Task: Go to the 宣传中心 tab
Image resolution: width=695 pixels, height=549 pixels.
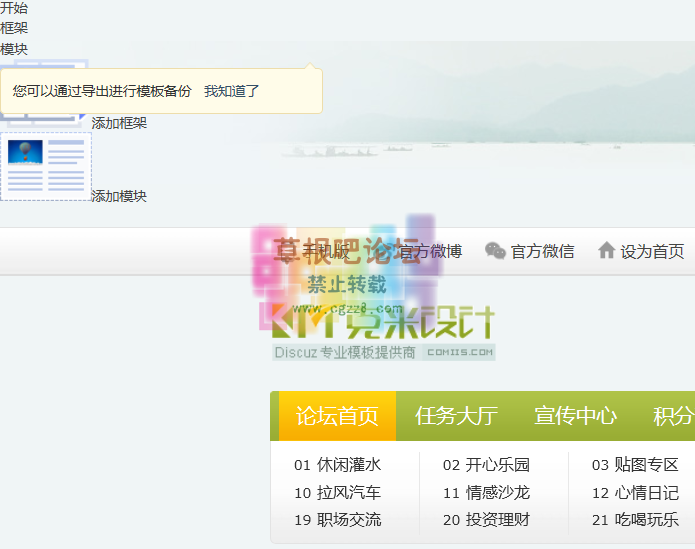Action: [575, 416]
